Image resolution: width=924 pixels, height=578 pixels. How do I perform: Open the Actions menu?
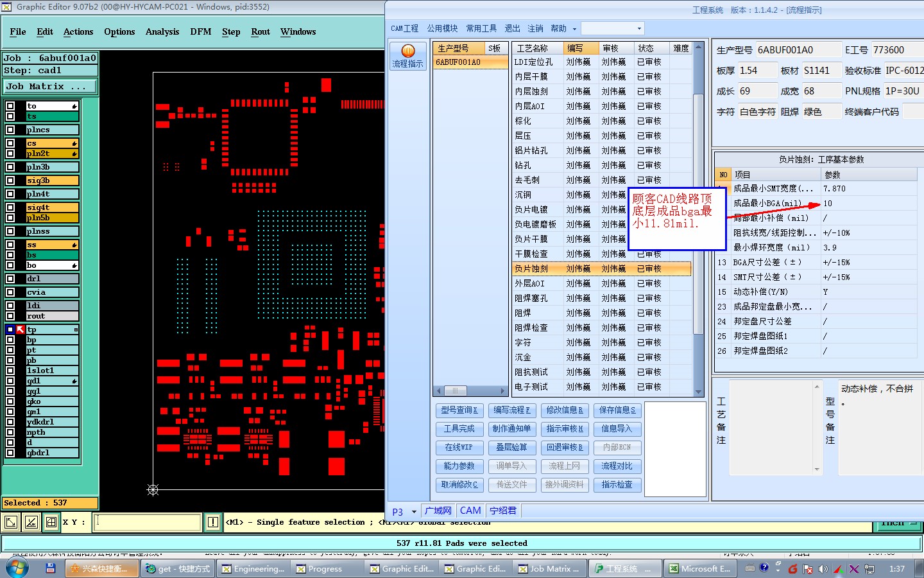click(x=78, y=31)
